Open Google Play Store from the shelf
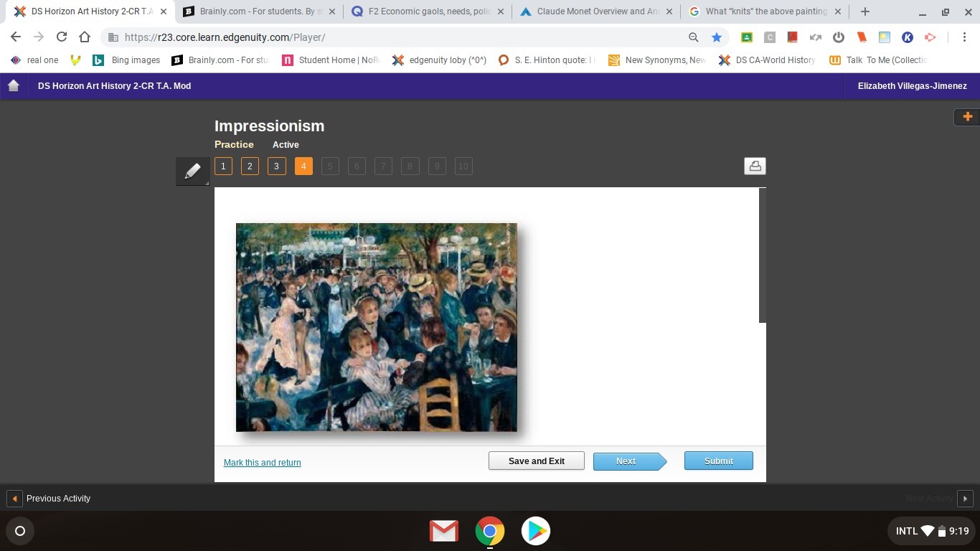980x551 pixels. 535,531
